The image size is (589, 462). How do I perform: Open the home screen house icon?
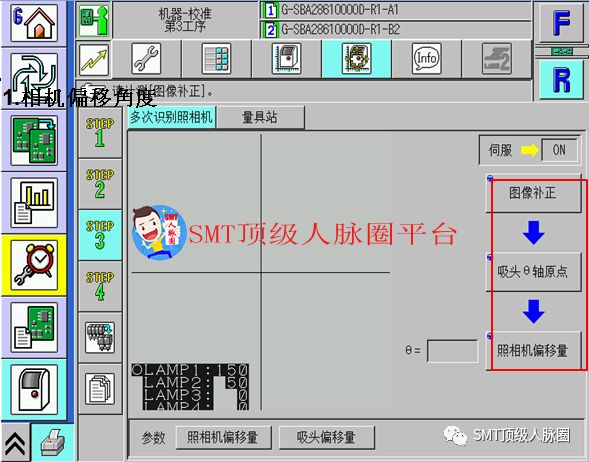[x=34, y=23]
